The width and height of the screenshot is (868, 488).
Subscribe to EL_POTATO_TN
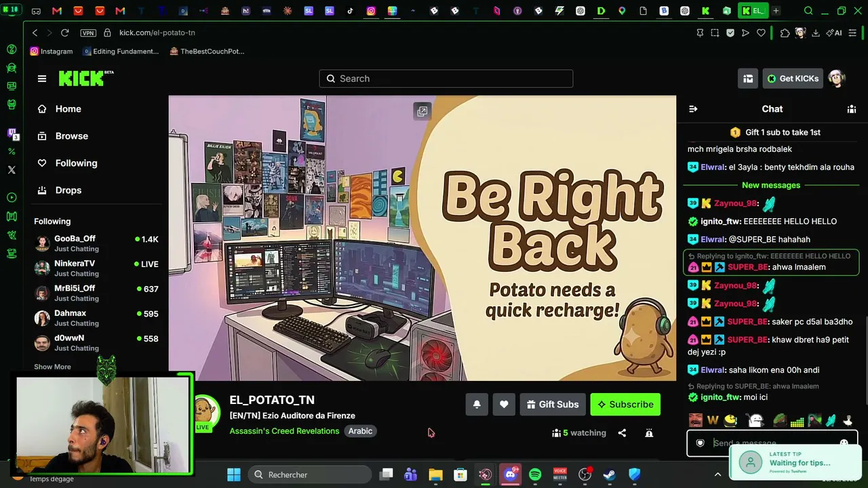(625, 405)
